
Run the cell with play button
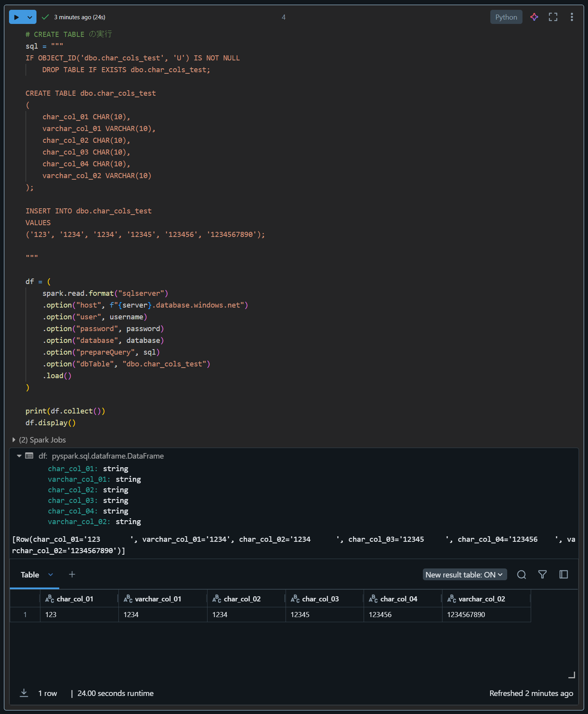16,17
